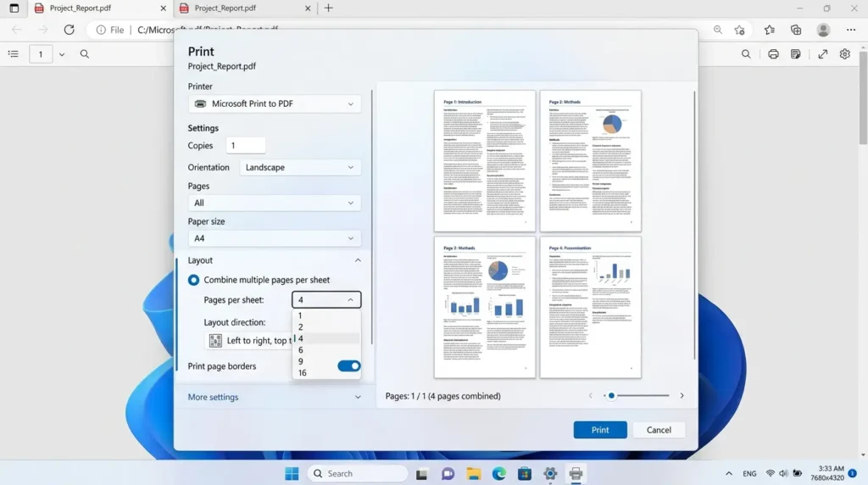The height and width of the screenshot is (485, 868).
Task: Refresh the page
Action: (x=70, y=30)
